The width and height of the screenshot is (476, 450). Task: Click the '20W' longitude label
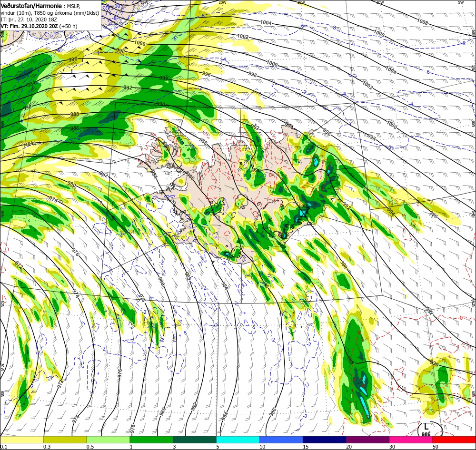[x=222, y=2]
